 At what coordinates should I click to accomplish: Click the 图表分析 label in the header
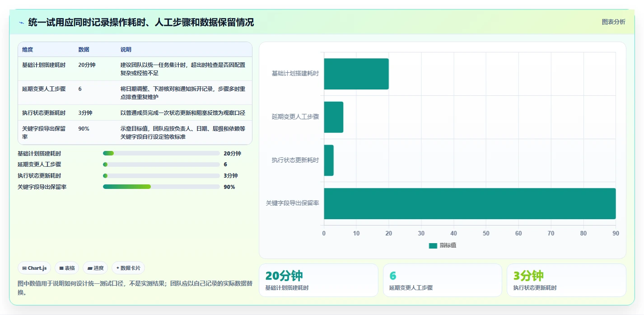pyautogui.click(x=613, y=22)
